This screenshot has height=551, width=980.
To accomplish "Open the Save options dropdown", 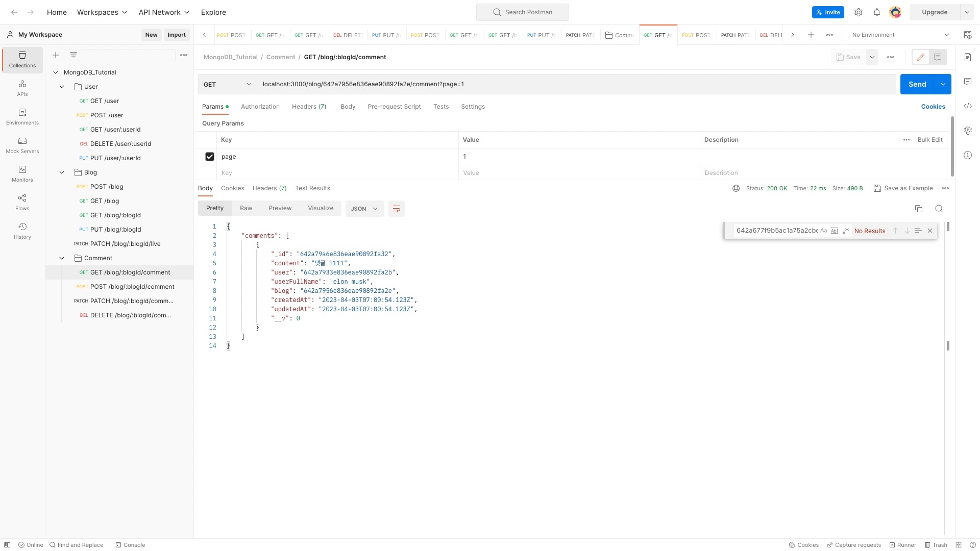I will click(x=872, y=57).
